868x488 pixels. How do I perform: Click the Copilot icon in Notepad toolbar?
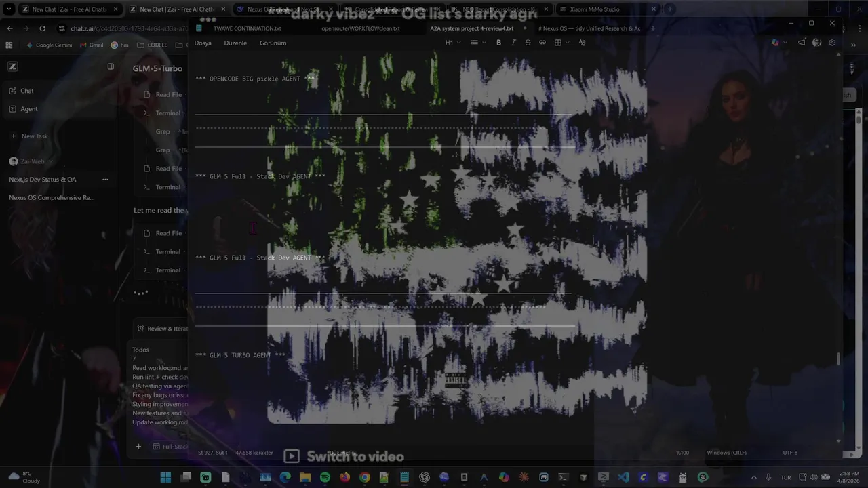coord(775,43)
